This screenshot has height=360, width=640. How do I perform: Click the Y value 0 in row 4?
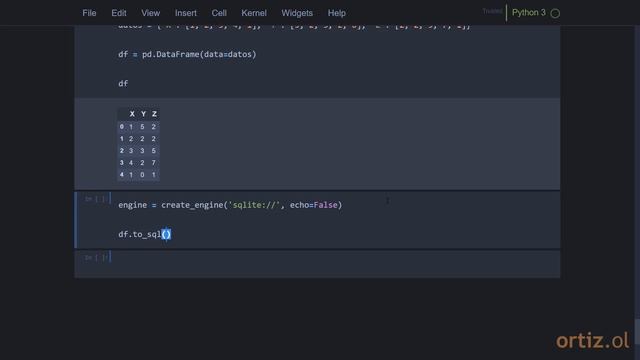pos(142,175)
